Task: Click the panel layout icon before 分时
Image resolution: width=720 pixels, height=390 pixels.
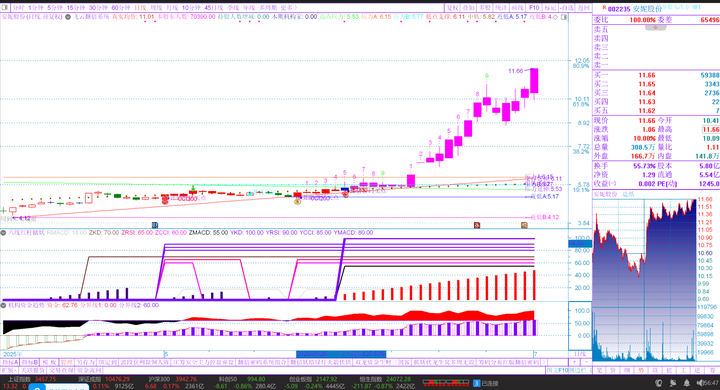Action: 5,8
